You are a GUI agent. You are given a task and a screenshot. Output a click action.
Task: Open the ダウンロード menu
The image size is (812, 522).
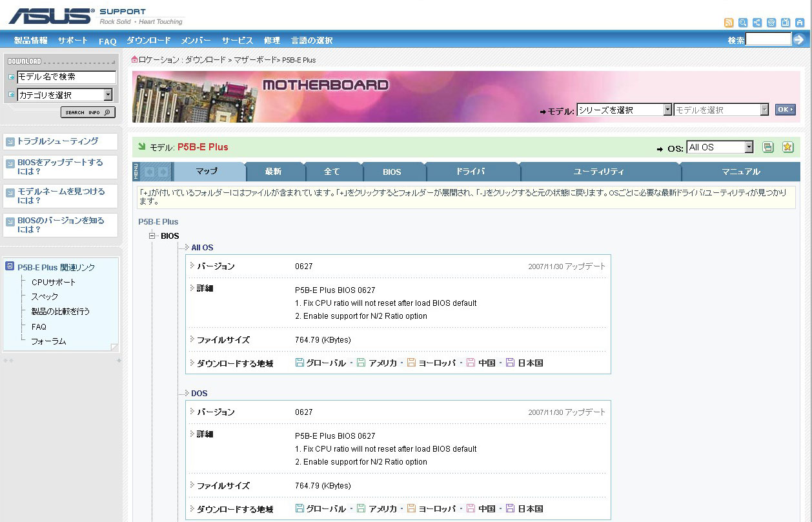(x=149, y=40)
